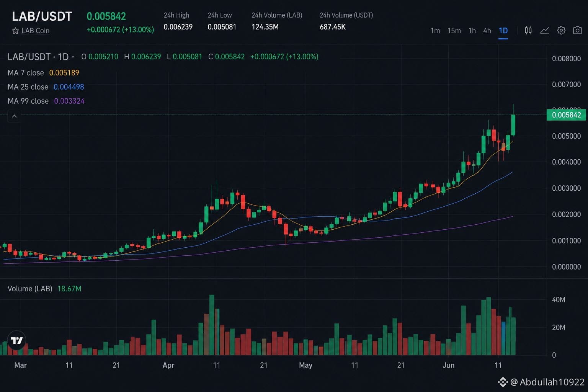Click MA 7 value 0.005189
The image size is (588, 392).
(x=64, y=73)
